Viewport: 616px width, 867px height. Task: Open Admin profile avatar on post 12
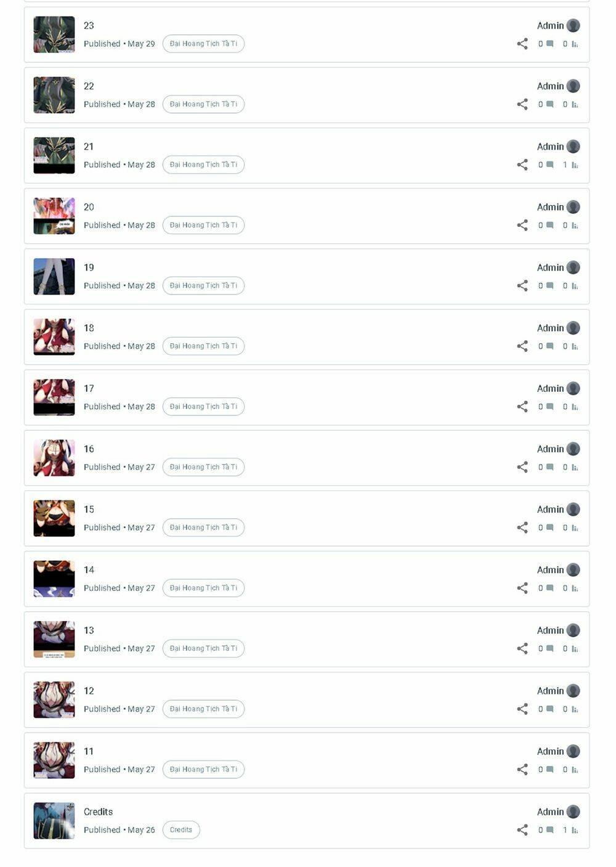(x=573, y=691)
